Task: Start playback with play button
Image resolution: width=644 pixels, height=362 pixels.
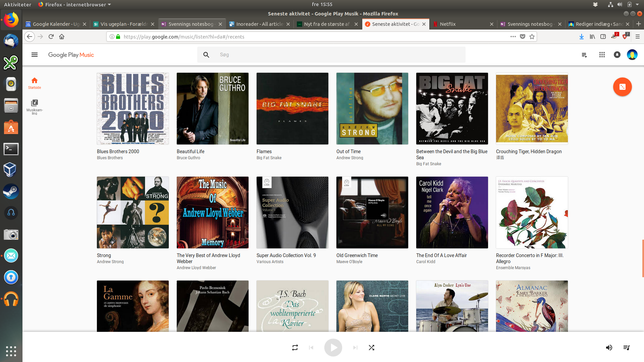Action: tap(333, 348)
